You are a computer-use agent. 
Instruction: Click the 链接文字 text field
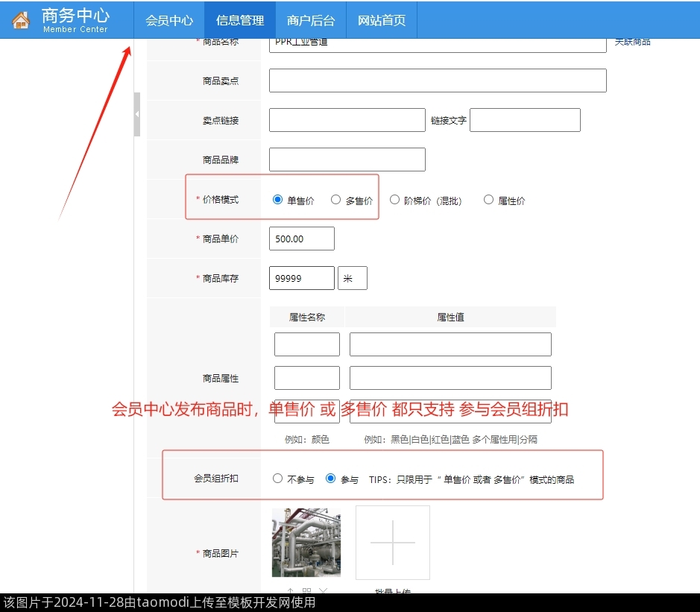point(525,120)
